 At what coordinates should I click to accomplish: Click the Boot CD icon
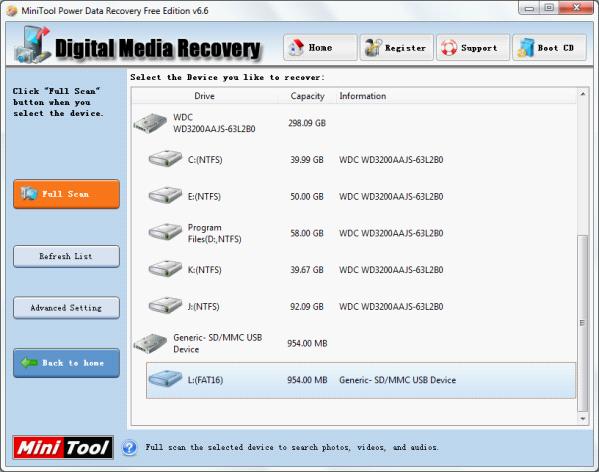click(526, 48)
